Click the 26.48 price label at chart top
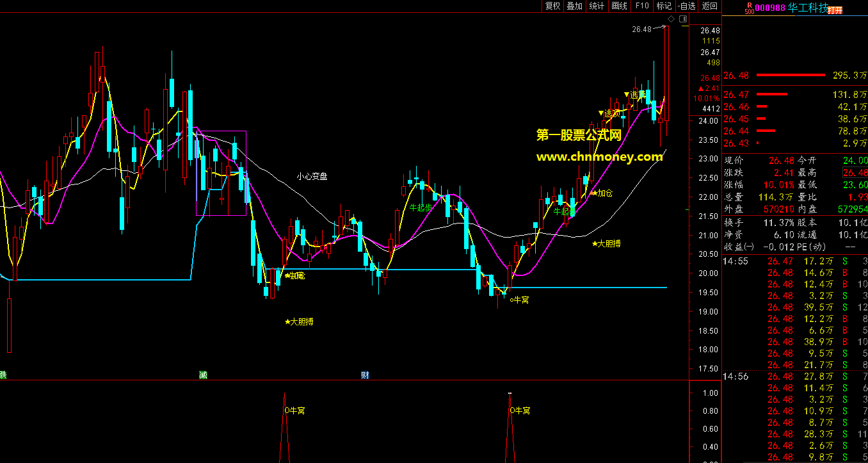The image size is (868, 463). (641, 29)
